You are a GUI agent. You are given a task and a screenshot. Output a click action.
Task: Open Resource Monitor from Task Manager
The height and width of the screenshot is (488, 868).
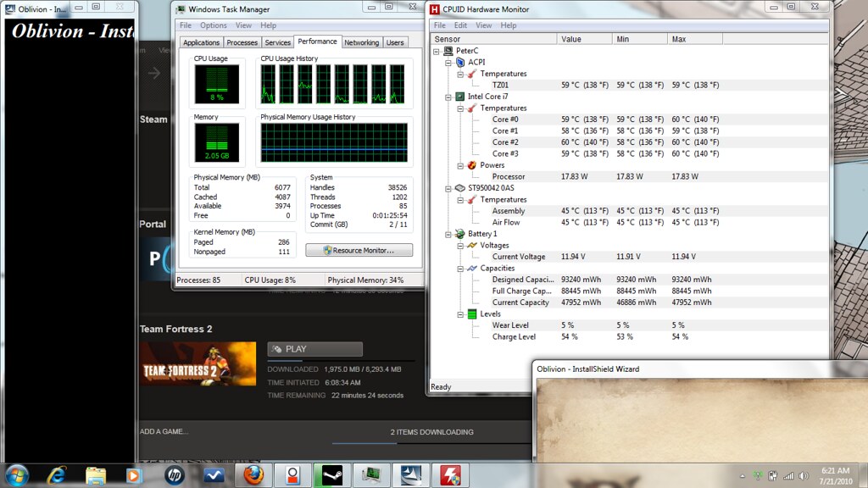359,250
